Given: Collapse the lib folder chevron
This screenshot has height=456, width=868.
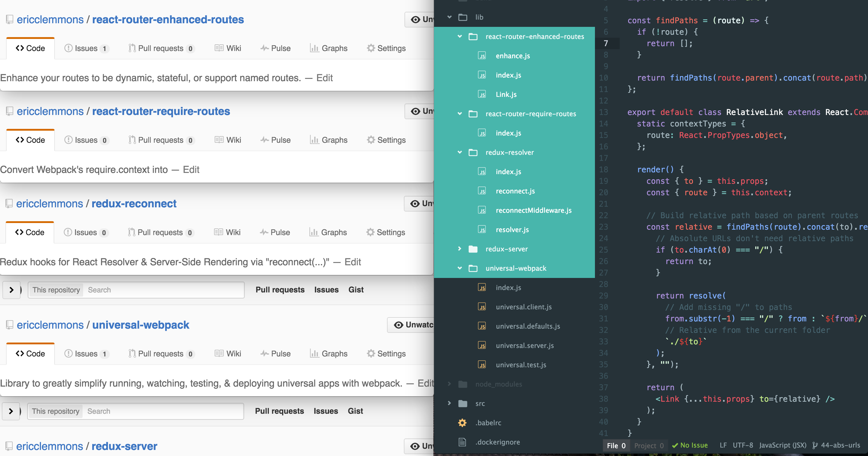Looking at the screenshot, I should pos(449,17).
